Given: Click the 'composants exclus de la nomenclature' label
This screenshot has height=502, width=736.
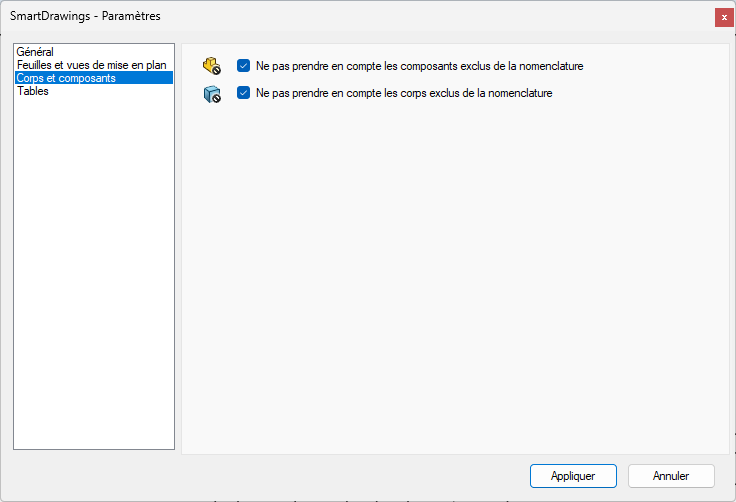Looking at the screenshot, I should pos(420,66).
